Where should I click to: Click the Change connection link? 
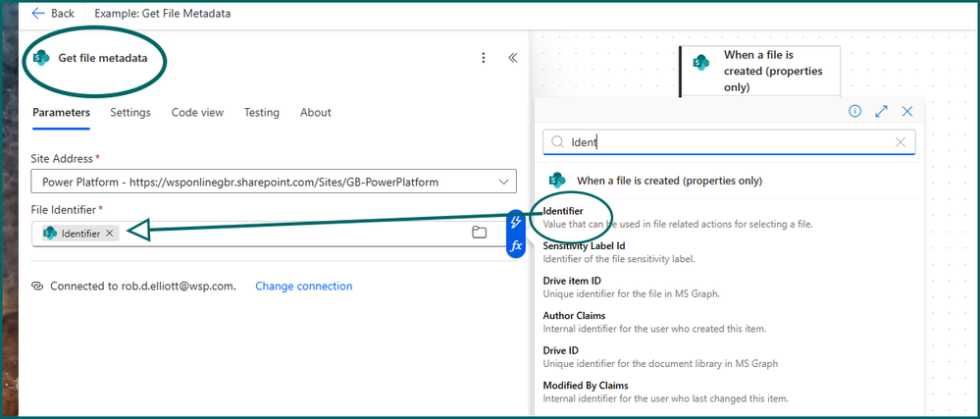click(304, 286)
